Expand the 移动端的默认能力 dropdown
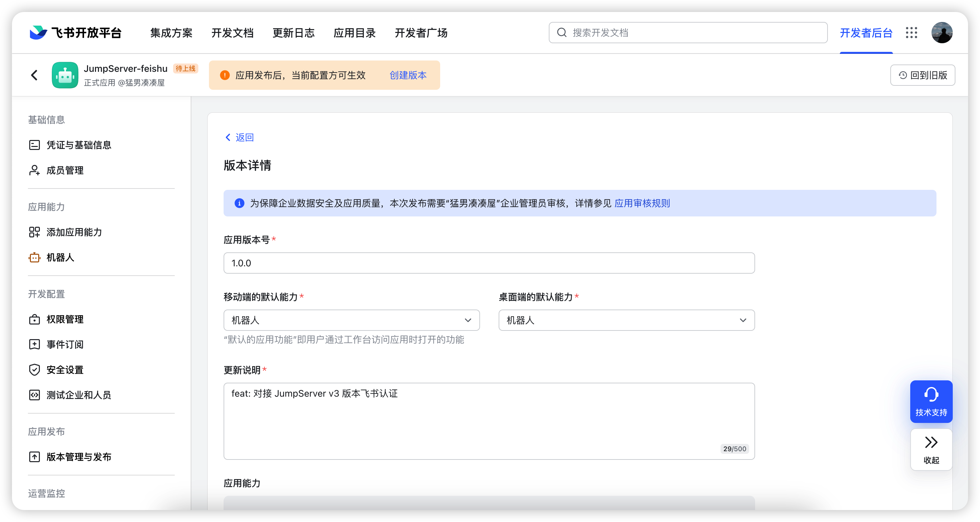Viewport: 980px width, 522px height. coord(351,320)
